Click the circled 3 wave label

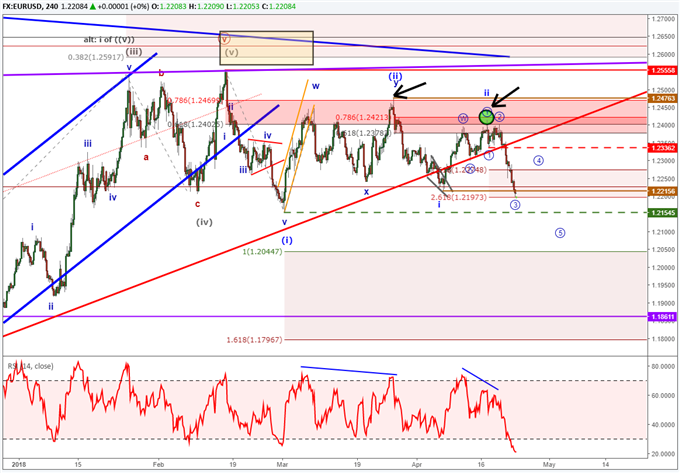515,205
